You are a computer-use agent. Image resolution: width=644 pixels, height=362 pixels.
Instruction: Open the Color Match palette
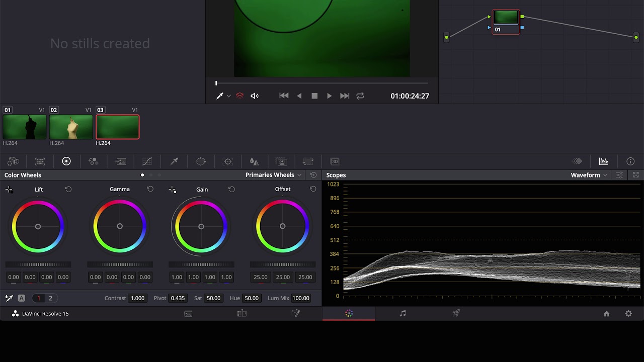click(x=40, y=161)
